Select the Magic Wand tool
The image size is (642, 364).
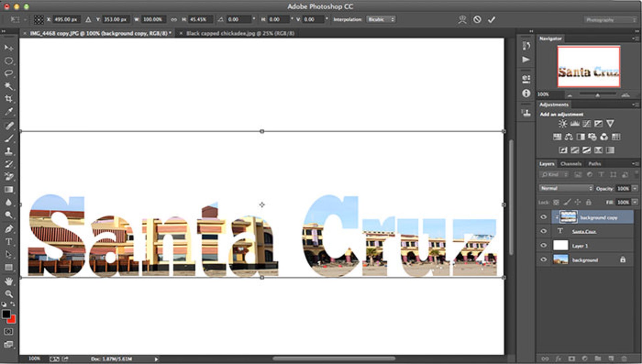coord(8,86)
